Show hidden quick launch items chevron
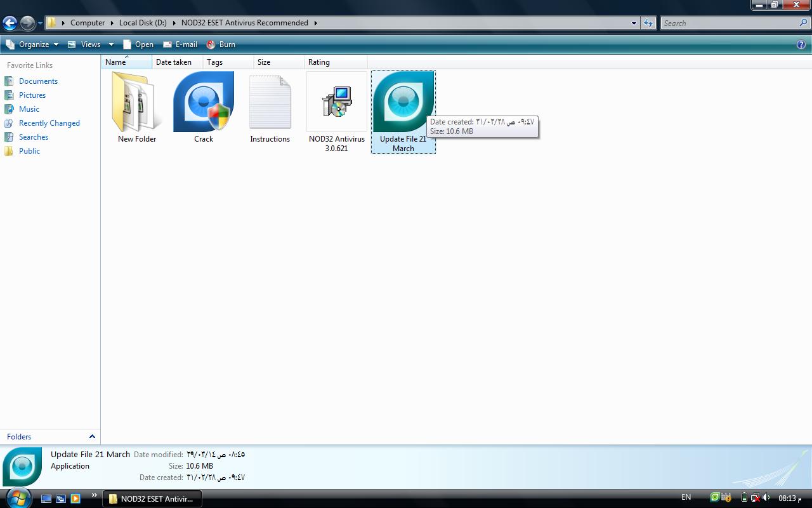This screenshot has width=812, height=508. click(95, 495)
